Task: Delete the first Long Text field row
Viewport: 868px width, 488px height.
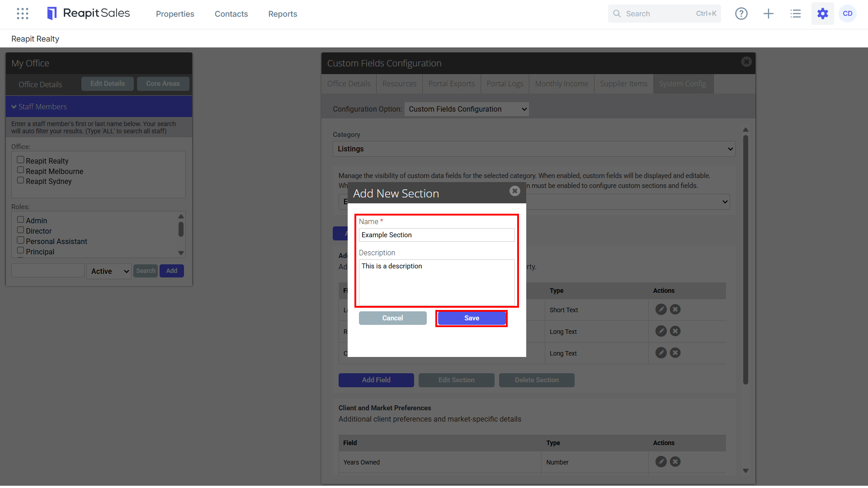Action: 675,331
